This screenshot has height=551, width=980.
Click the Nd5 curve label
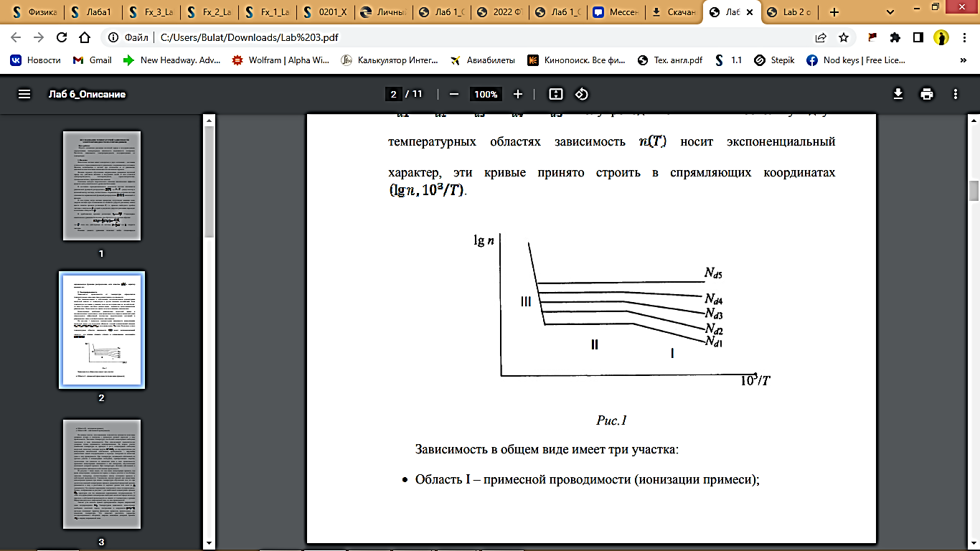click(712, 273)
